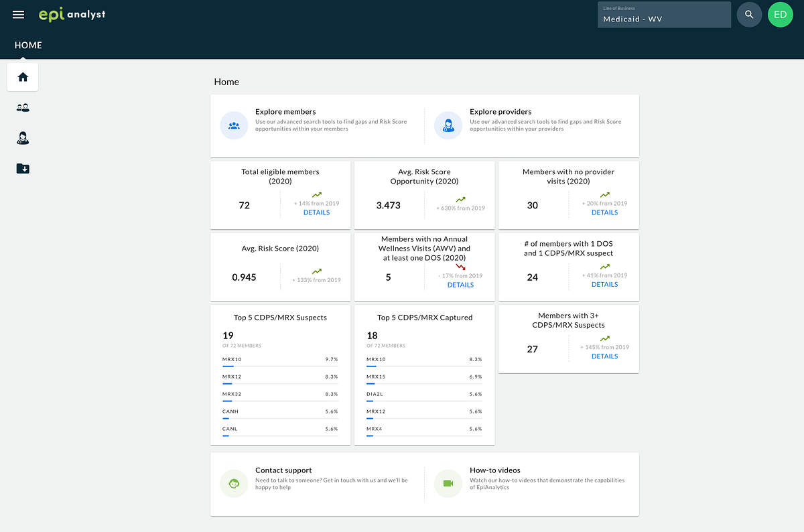This screenshot has height=532, width=804.
Task: Click the Explore providers doctor icon
Action: click(x=448, y=125)
